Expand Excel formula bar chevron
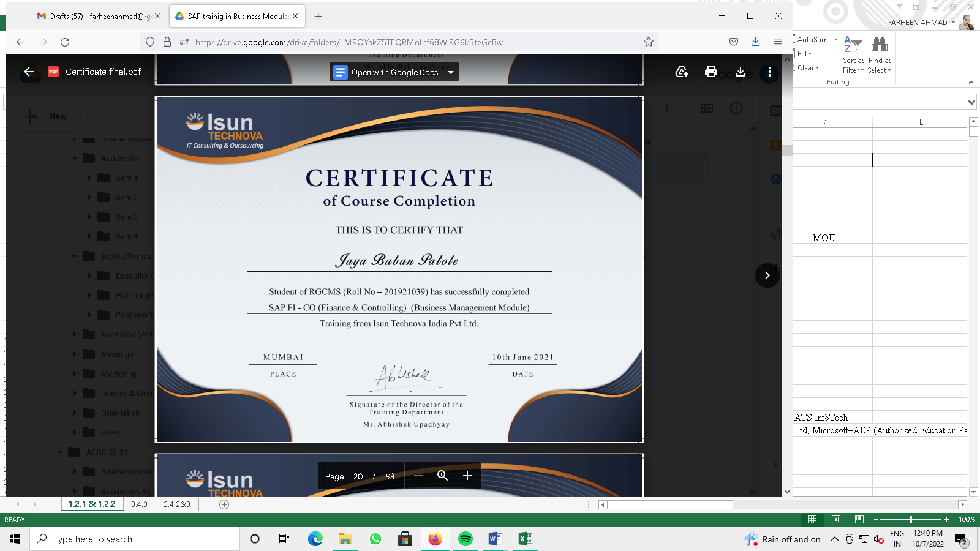This screenshot has height=551, width=980. (x=971, y=102)
